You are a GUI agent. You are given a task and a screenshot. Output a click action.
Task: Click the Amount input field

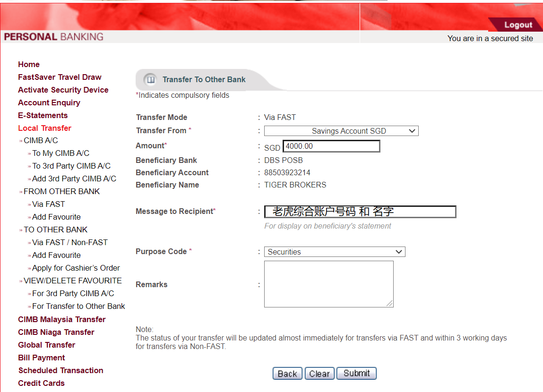[x=331, y=146]
